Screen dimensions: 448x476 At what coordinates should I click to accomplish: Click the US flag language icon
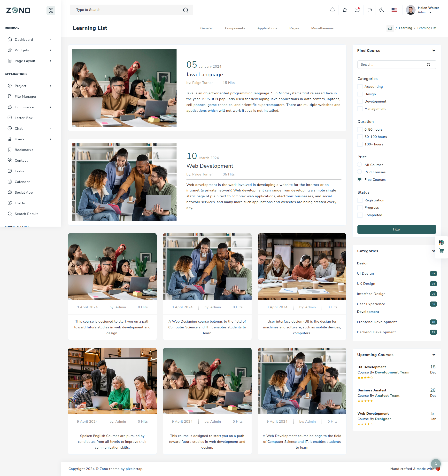pyautogui.click(x=394, y=10)
